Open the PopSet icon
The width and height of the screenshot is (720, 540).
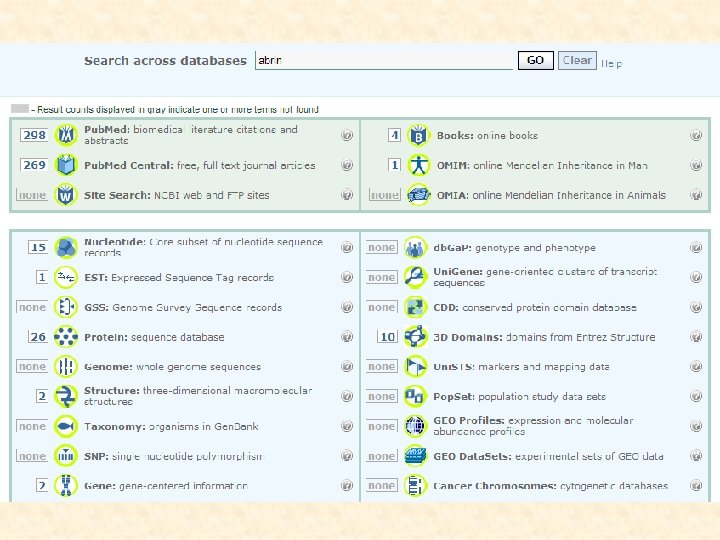415,396
